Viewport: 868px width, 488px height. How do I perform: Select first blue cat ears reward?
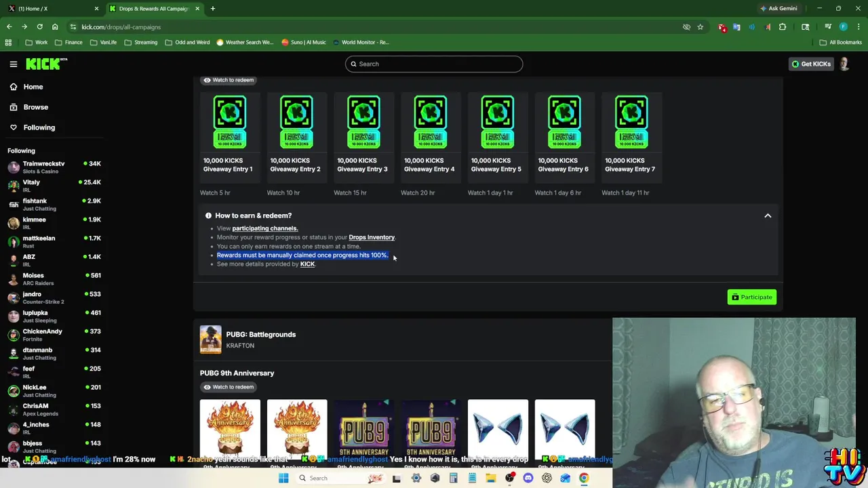click(x=497, y=429)
